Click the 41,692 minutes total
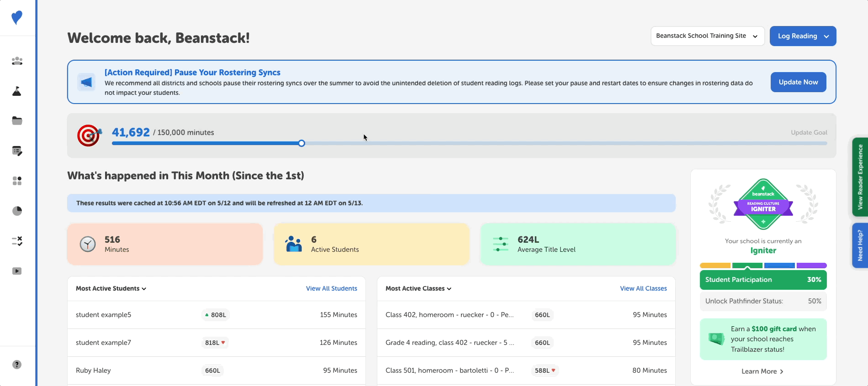Image resolution: width=868 pixels, height=386 pixels. [131, 132]
